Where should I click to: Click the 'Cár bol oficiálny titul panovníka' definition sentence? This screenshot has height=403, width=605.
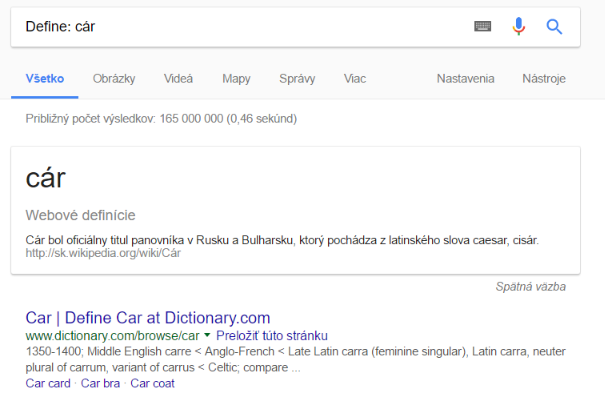click(x=282, y=240)
